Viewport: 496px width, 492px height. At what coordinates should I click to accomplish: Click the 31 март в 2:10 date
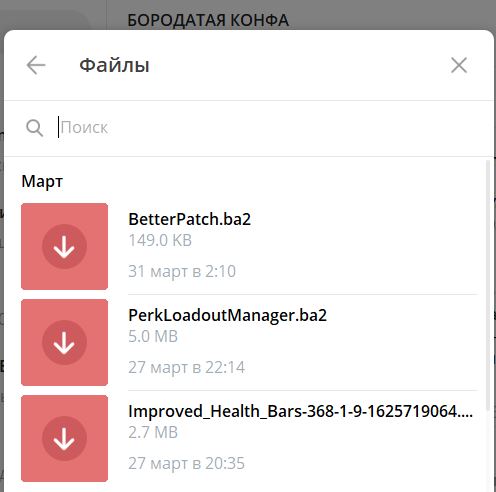[182, 271]
